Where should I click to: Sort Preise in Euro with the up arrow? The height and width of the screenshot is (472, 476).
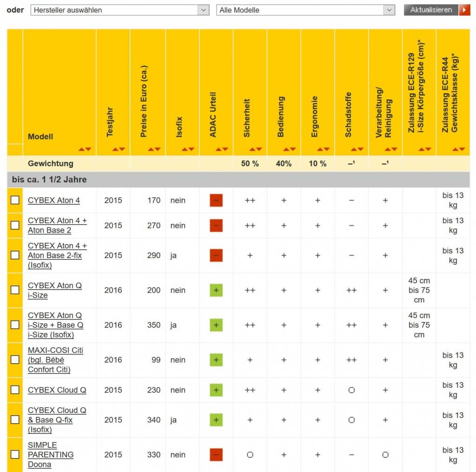[151, 149]
